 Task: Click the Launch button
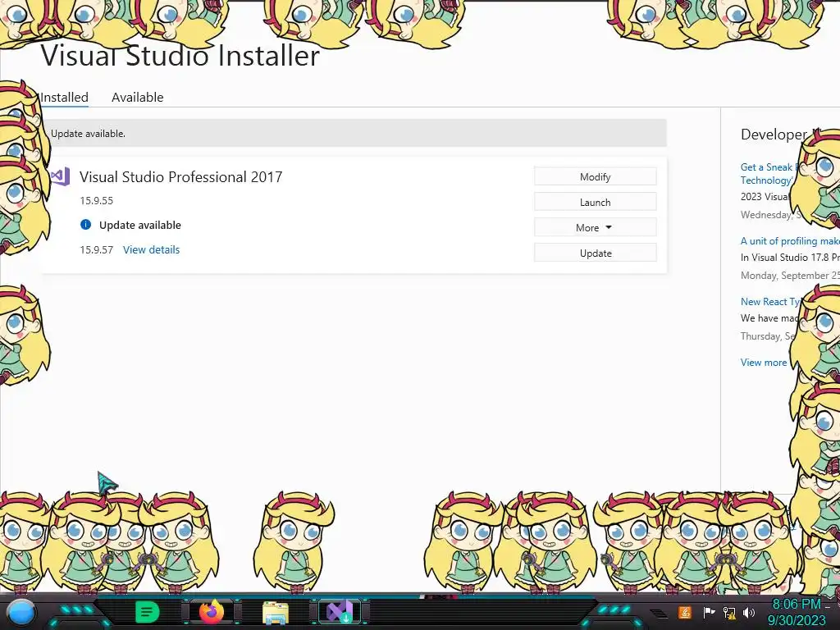[596, 202]
